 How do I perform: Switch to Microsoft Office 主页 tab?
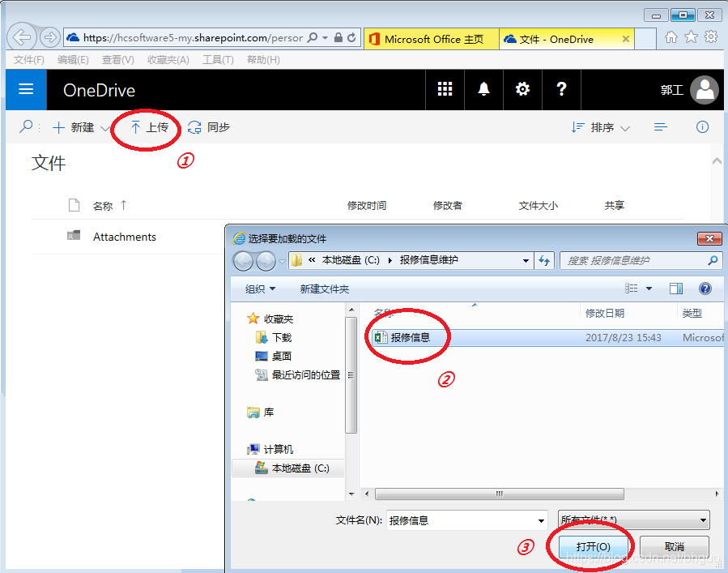432,39
